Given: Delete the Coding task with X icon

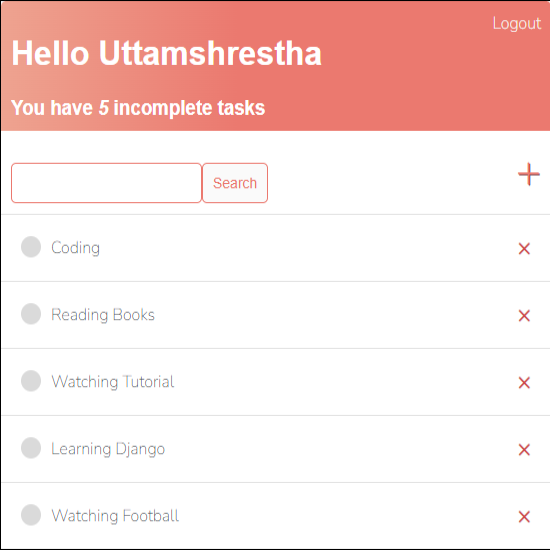Looking at the screenshot, I should point(524,249).
